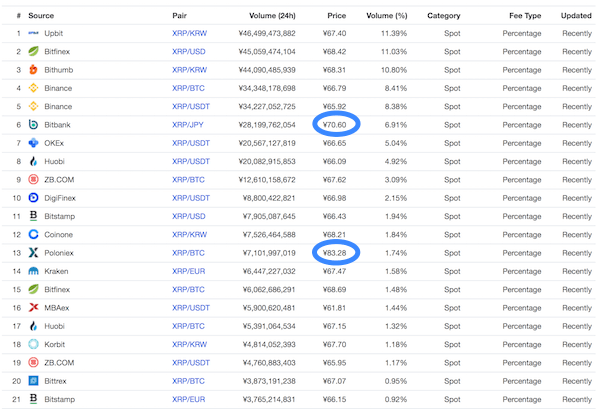This screenshot has height=409, width=600.
Task: Click the circled ¥70.60 Bitbank price
Action: pos(334,125)
